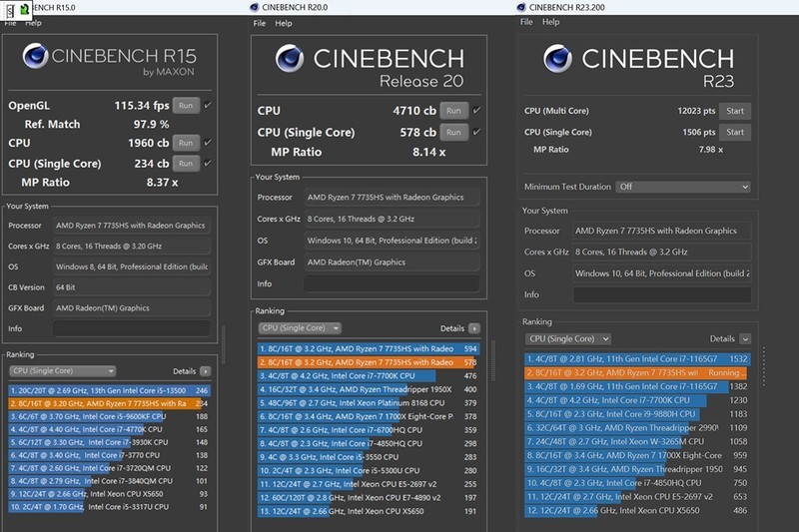Click the Cinebench R23 title bar icon

521,7
